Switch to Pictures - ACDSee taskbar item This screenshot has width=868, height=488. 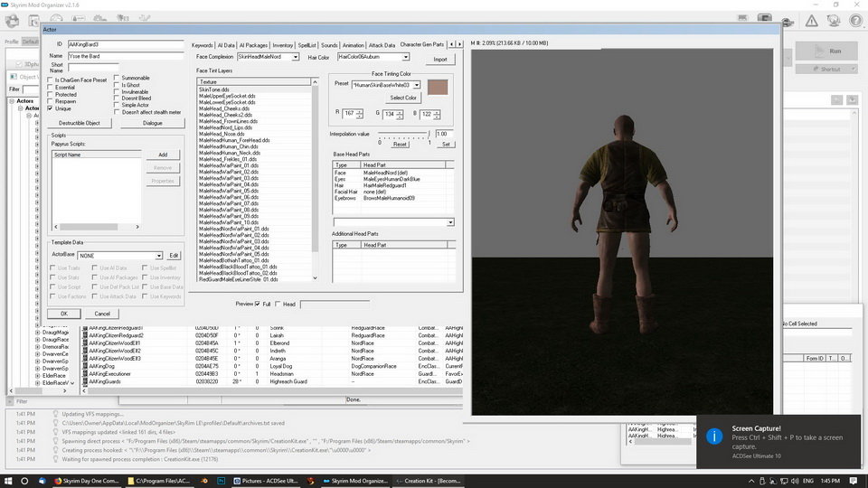[x=265, y=481]
